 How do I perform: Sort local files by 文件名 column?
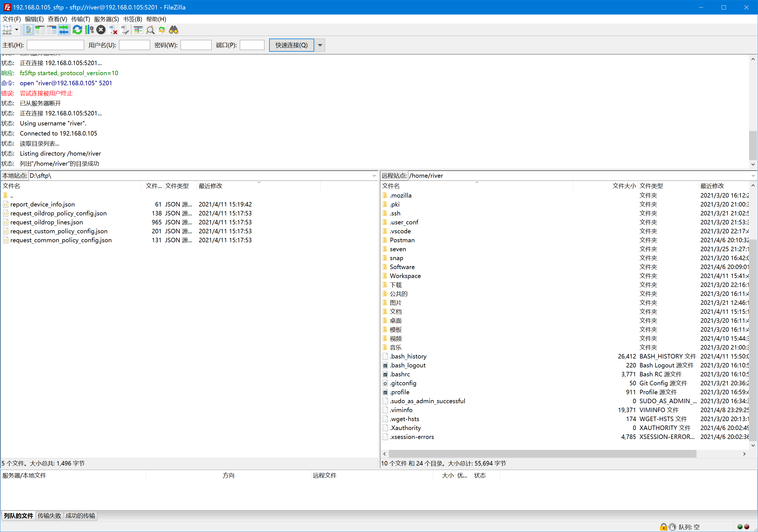coord(71,186)
